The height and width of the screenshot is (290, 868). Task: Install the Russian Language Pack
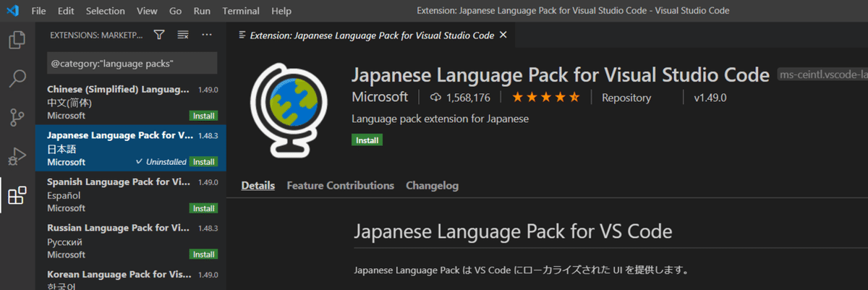203,255
